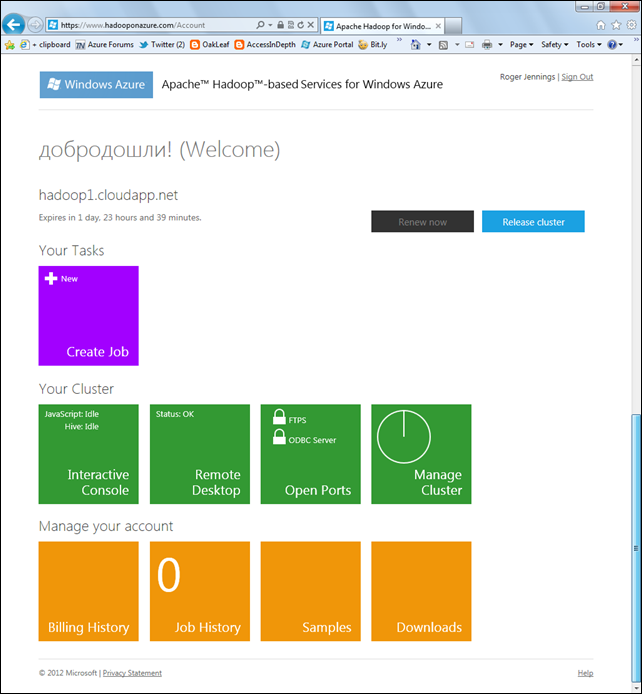Open a new blank browser tab
642x694 pixels.
[x=453, y=26]
